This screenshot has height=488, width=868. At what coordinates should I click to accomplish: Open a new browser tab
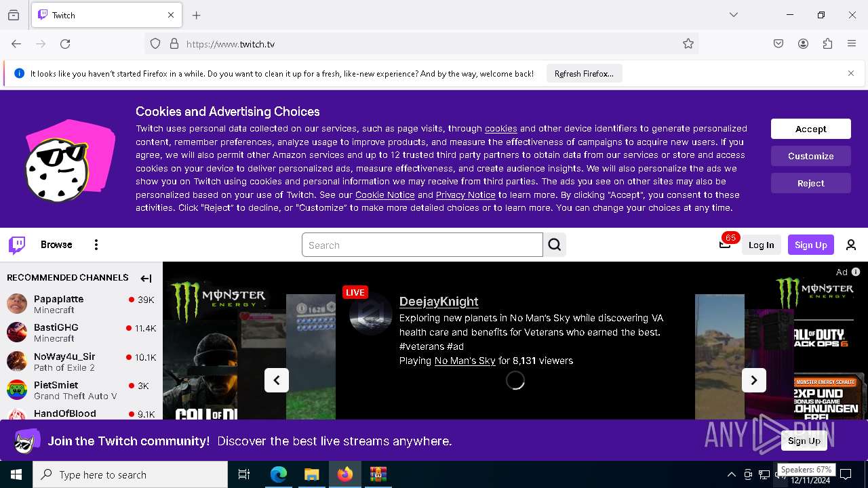[x=197, y=15]
